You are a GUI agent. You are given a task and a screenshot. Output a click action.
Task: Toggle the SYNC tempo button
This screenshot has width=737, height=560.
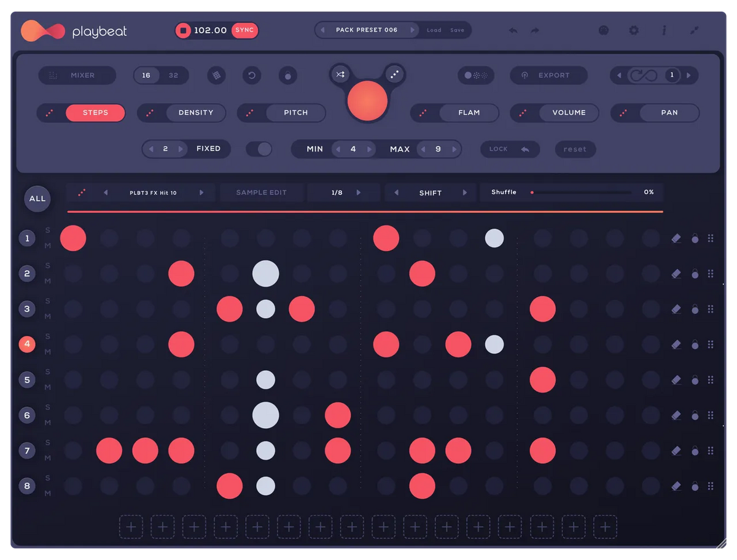pyautogui.click(x=244, y=30)
